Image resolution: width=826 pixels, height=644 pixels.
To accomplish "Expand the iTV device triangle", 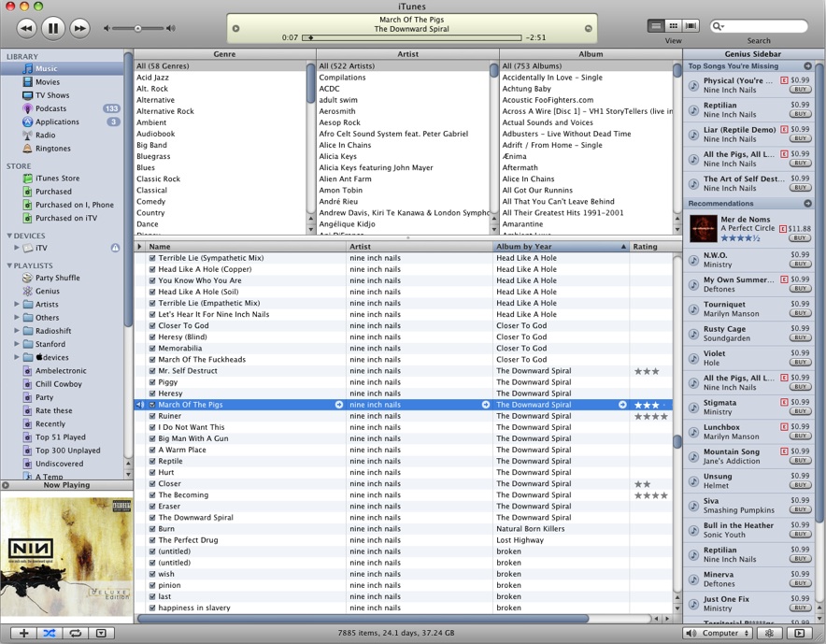I will pos(17,248).
